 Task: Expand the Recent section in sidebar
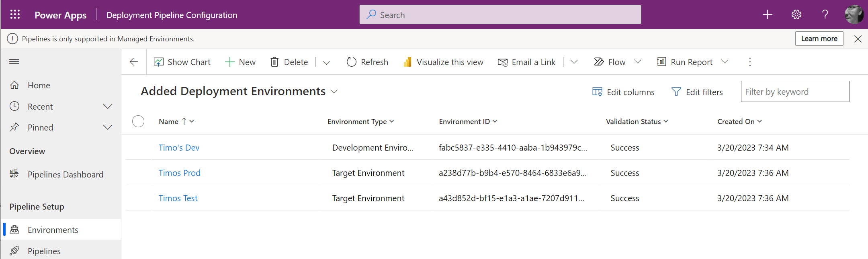107,106
